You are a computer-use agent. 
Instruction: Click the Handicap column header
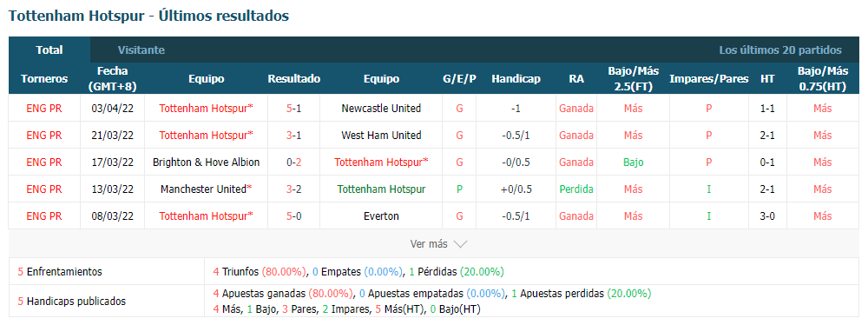516,79
